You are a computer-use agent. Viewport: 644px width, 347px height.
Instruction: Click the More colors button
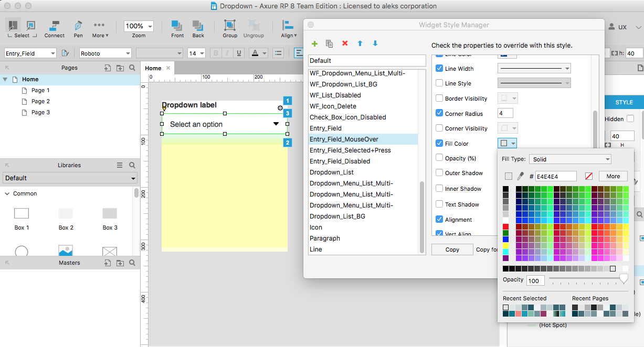pos(613,176)
